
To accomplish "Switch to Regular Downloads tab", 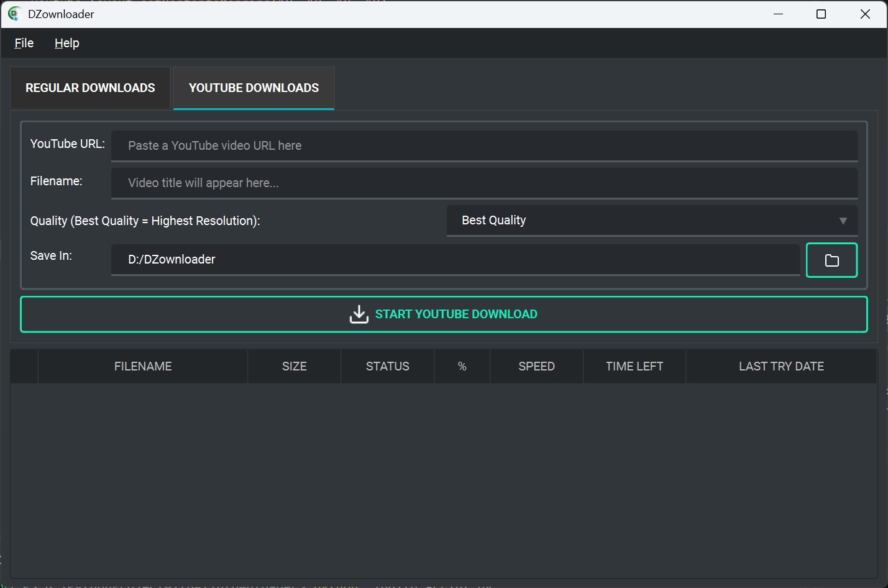I will point(90,88).
